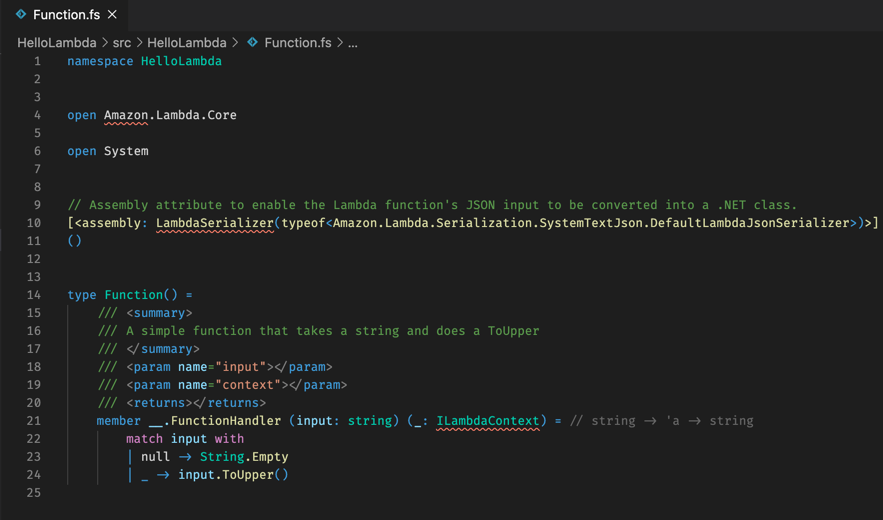This screenshot has height=520, width=883.
Task: Click 'A simple function' doc comment
Action: click(x=332, y=331)
